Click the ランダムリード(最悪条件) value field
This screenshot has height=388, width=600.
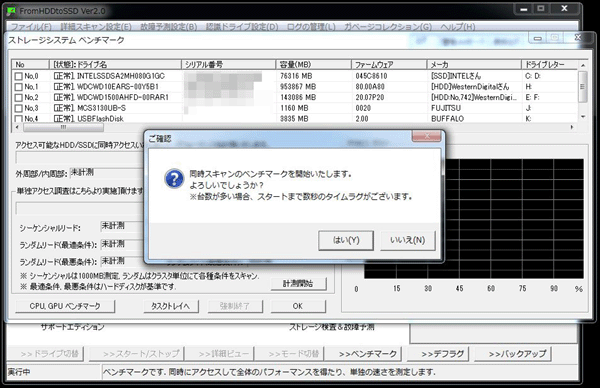[122, 261]
